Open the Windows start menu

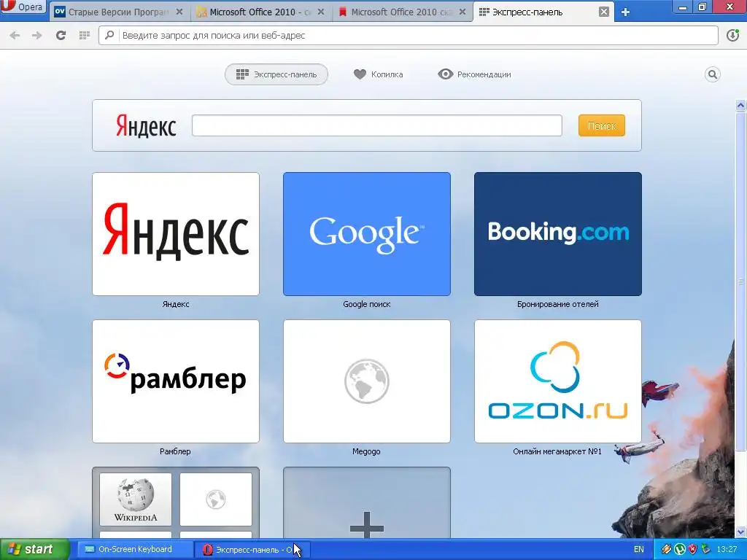pyautogui.click(x=35, y=550)
